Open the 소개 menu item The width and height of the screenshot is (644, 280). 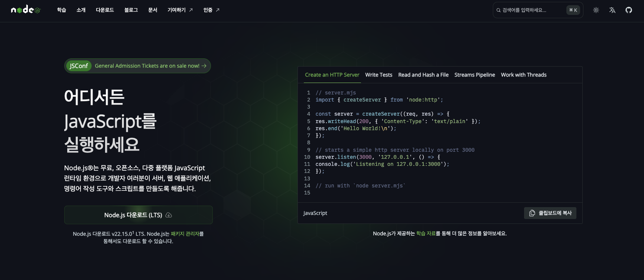pyautogui.click(x=81, y=10)
